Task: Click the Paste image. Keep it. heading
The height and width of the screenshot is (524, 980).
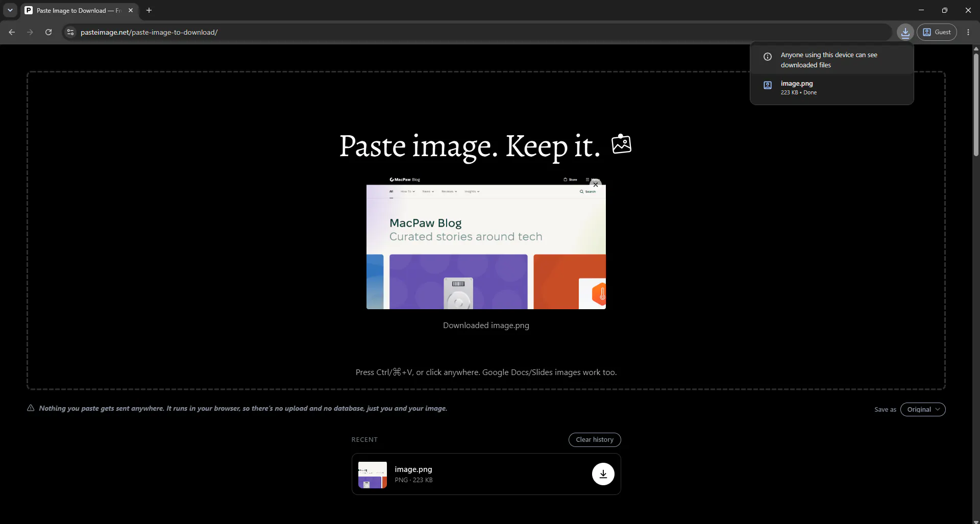Action: tap(470, 146)
